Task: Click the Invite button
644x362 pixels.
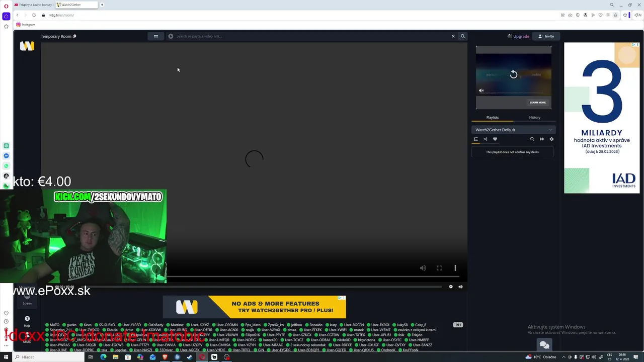Action: pyautogui.click(x=546, y=36)
